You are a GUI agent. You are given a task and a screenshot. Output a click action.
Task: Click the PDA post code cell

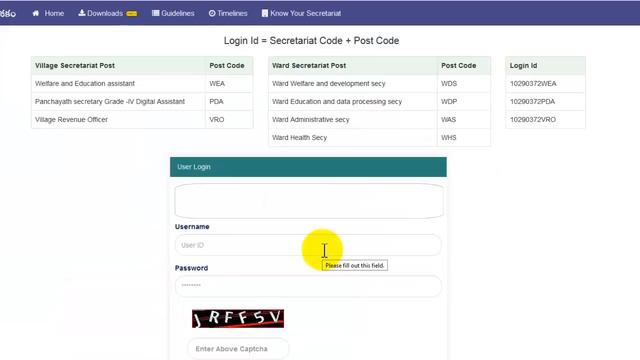click(x=229, y=101)
